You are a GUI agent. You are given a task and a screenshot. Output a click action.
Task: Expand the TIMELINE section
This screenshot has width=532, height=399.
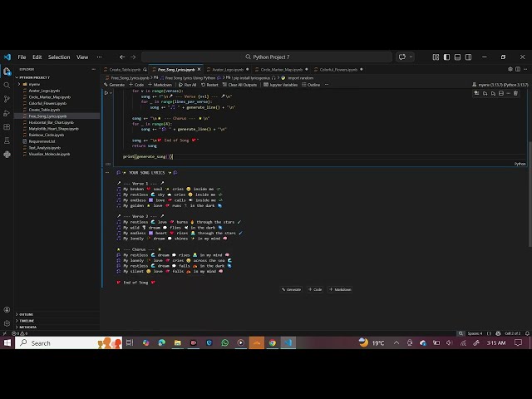pyautogui.click(x=27, y=321)
